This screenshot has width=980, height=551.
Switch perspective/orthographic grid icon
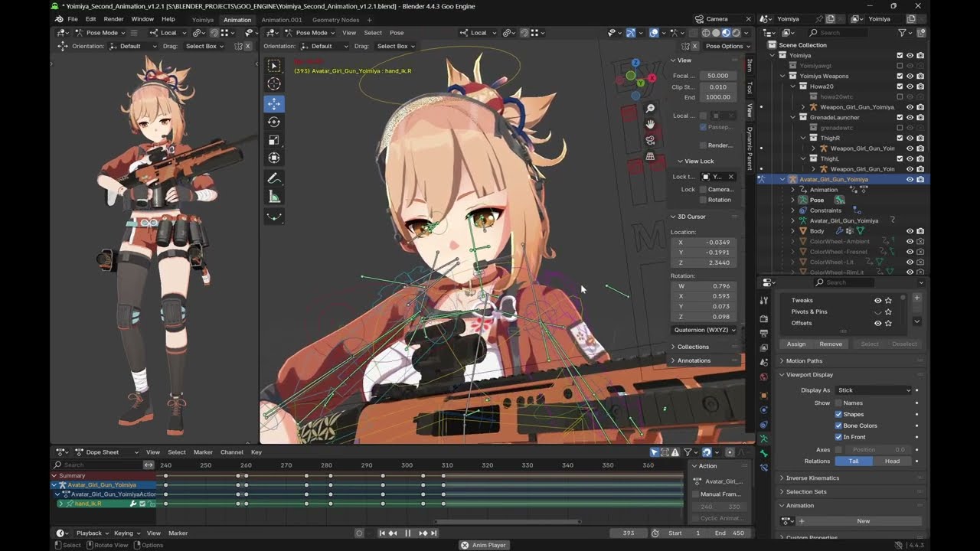pyautogui.click(x=650, y=156)
